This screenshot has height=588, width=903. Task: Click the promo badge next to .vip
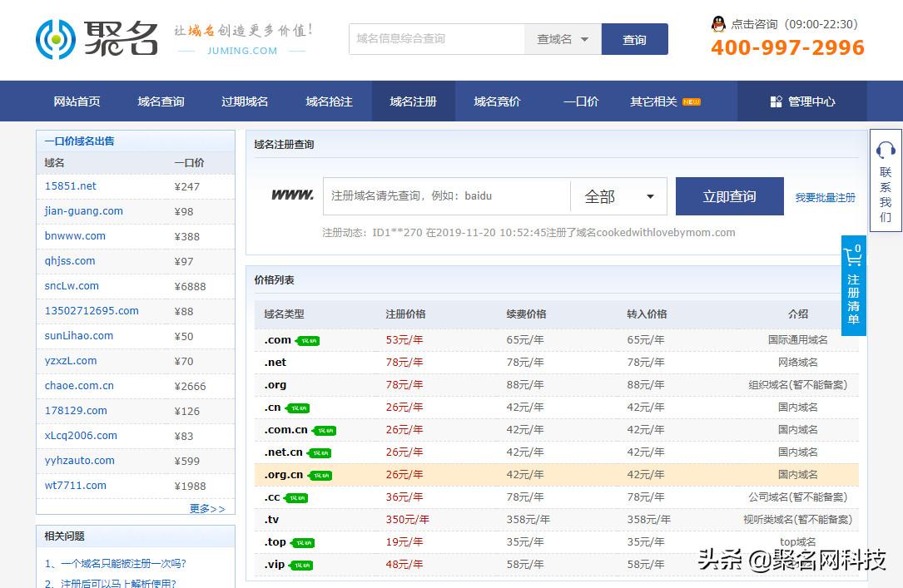point(302,565)
